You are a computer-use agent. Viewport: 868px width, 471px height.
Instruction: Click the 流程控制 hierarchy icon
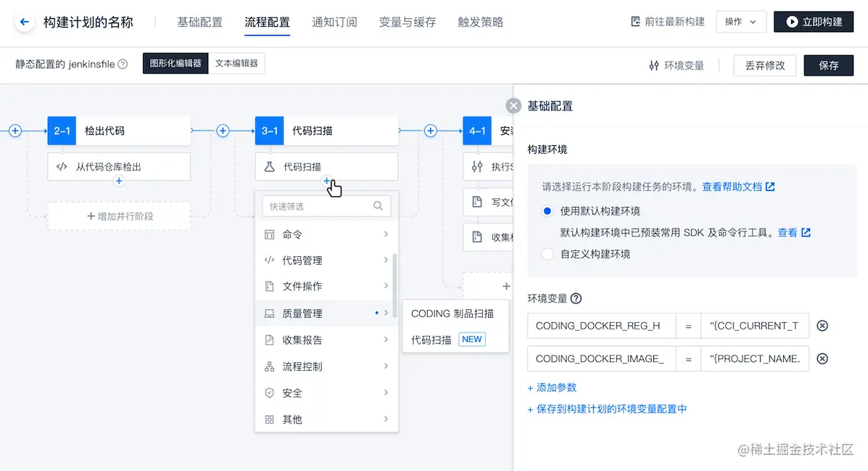click(x=269, y=366)
